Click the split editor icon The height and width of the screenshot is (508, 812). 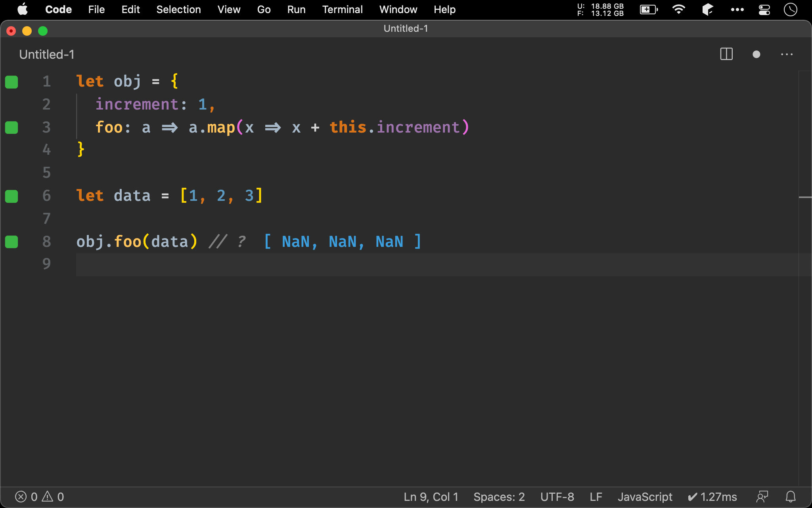(x=727, y=54)
